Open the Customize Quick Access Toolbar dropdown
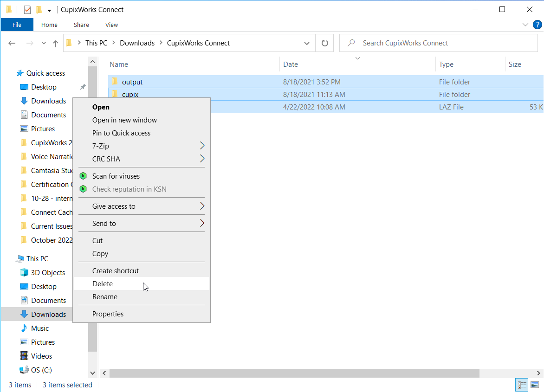This screenshot has width=544, height=392. (49, 10)
